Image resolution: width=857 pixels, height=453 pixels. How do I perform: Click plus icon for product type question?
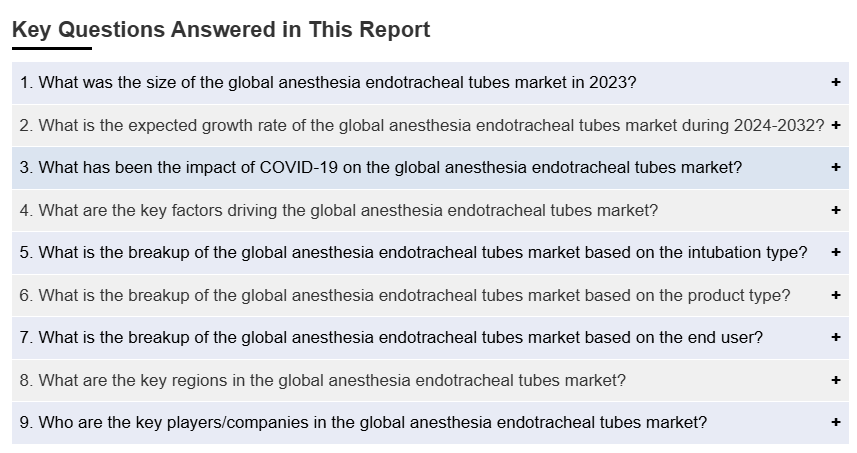(836, 295)
